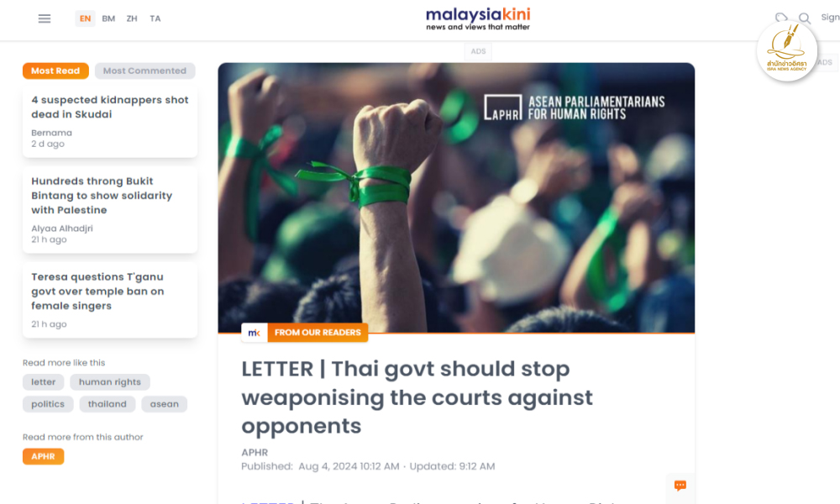Click the 'human rights' tag
Image resolution: width=840 pixels, height=504 pixels.
tap(110, 382)
